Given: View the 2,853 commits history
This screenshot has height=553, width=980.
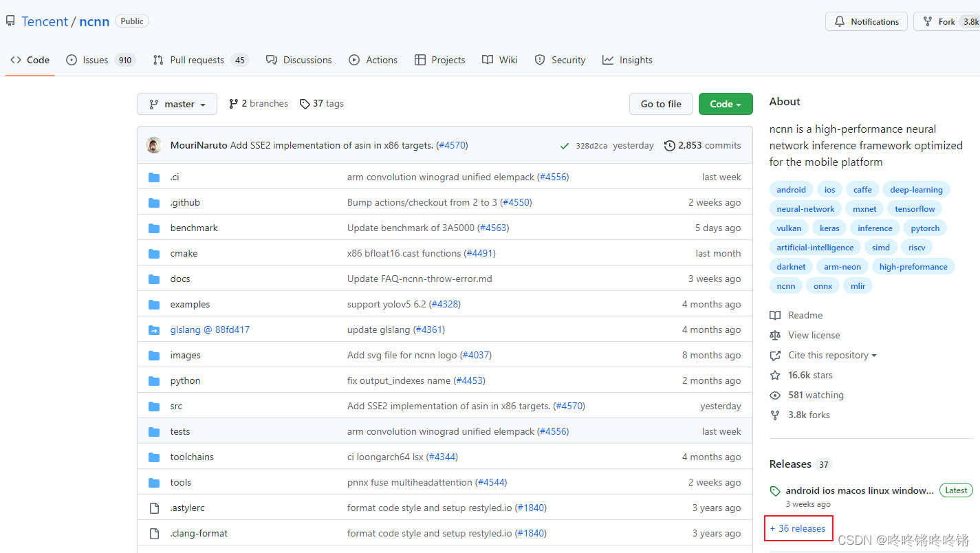Looking at the screenshot, I should coord(702,145).
